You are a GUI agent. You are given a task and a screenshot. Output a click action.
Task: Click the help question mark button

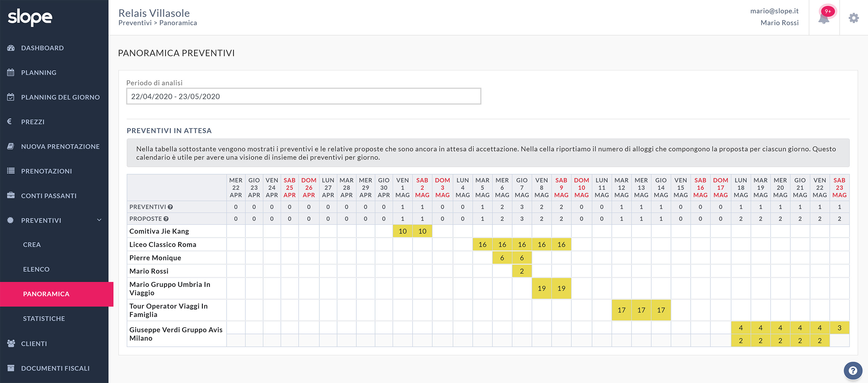coord(853,370)
